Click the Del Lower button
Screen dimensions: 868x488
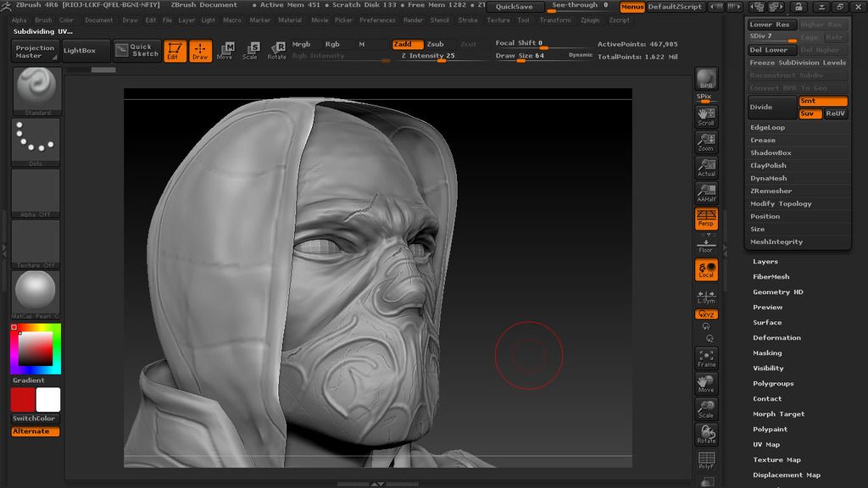tap(772, 50)
